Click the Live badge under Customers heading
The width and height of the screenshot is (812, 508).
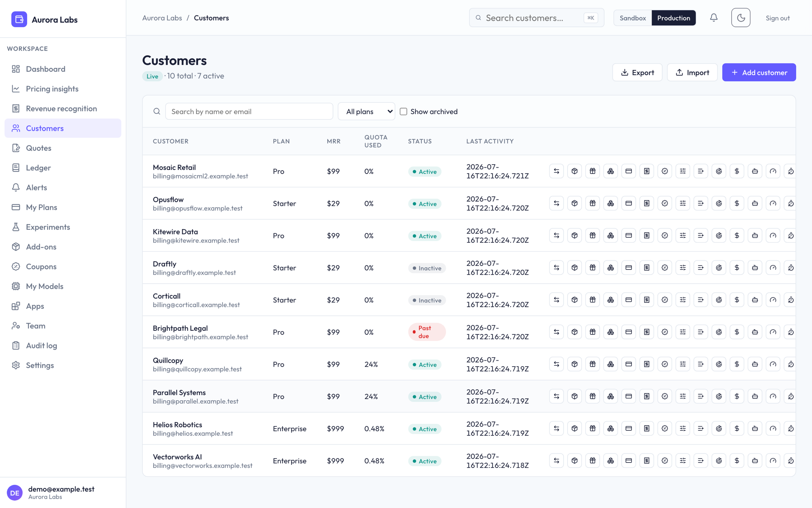[x=152, y=76]
